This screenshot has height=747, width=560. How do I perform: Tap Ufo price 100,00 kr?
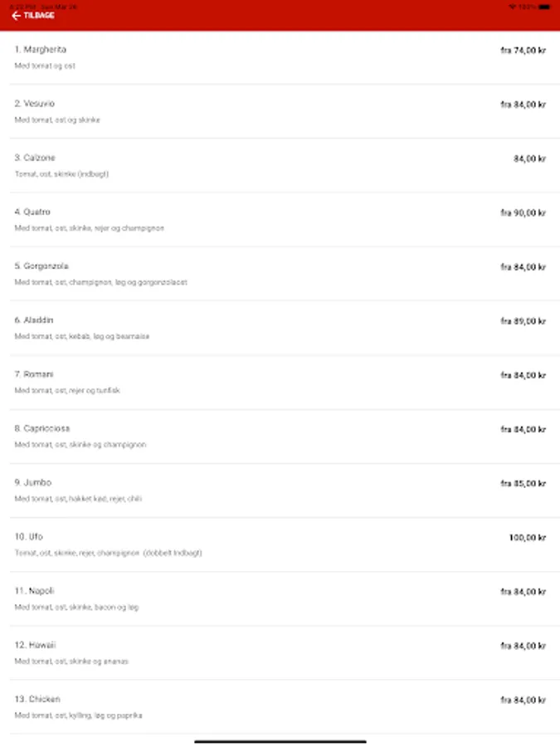527,538
